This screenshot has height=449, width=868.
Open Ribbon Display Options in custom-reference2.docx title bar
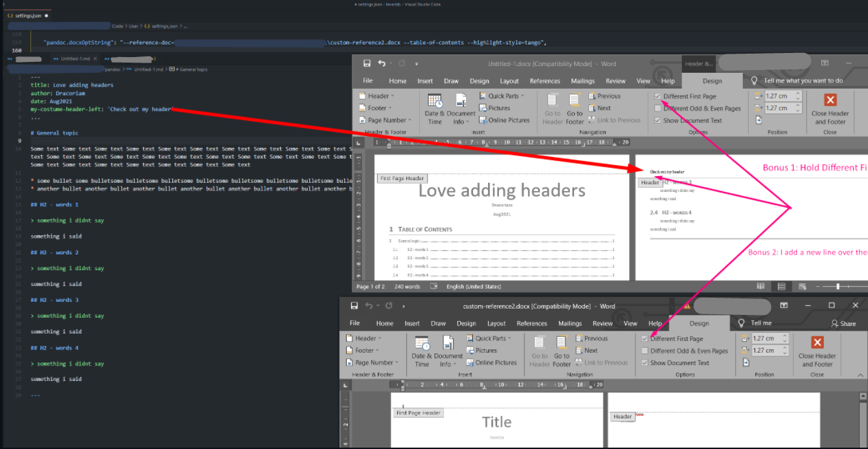click(x=783, y=305)
